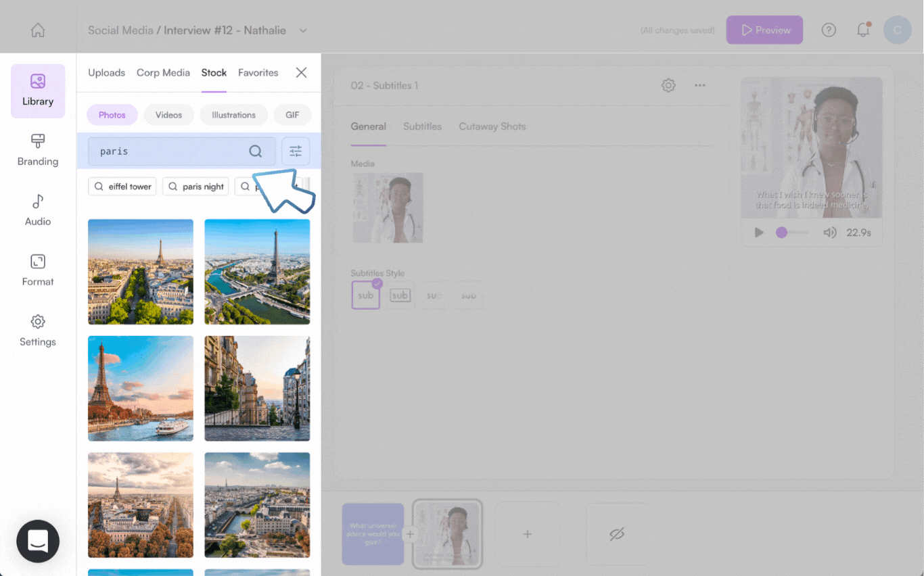Viewport: 924px width, 576px height.
Task: Open the Audio sidebar panel
Action: click(38, 211)
